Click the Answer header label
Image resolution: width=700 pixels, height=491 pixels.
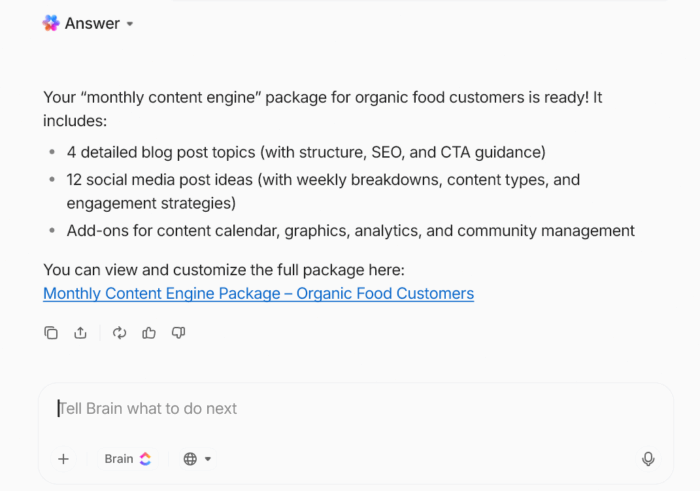tap(92, 23)
